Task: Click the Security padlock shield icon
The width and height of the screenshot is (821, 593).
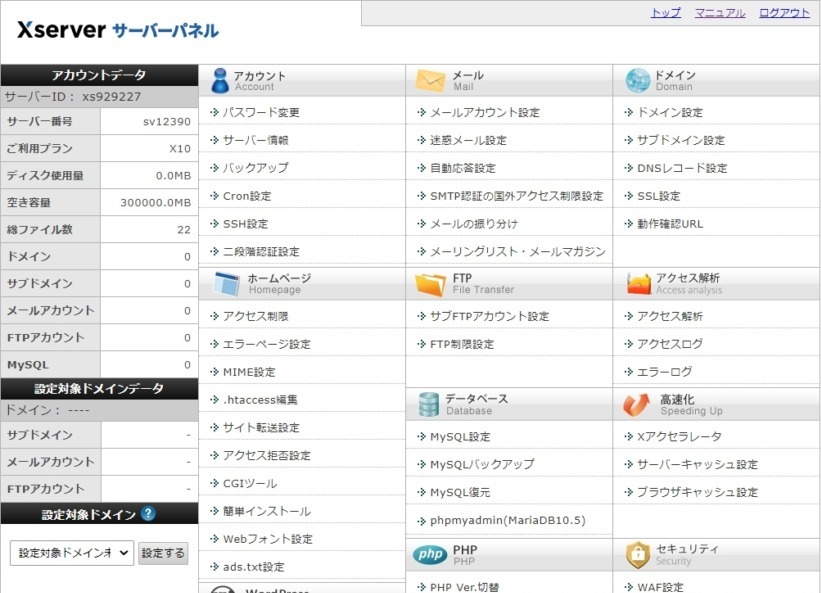Action: click(638, 555)
